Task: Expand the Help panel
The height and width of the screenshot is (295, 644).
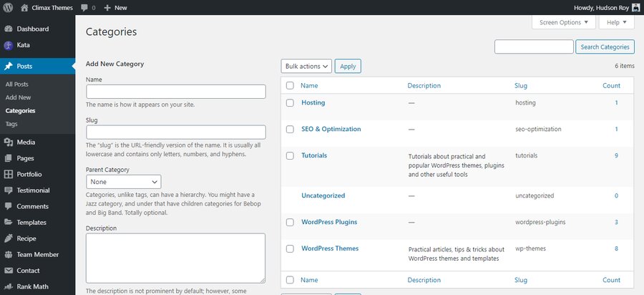Action: click(x=616, y=23)
